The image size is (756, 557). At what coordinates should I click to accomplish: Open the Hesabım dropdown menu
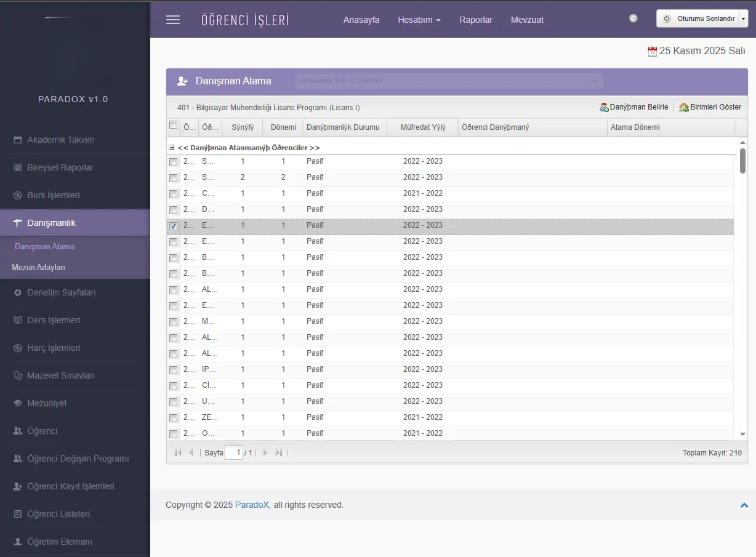click(x=419, y=20)
